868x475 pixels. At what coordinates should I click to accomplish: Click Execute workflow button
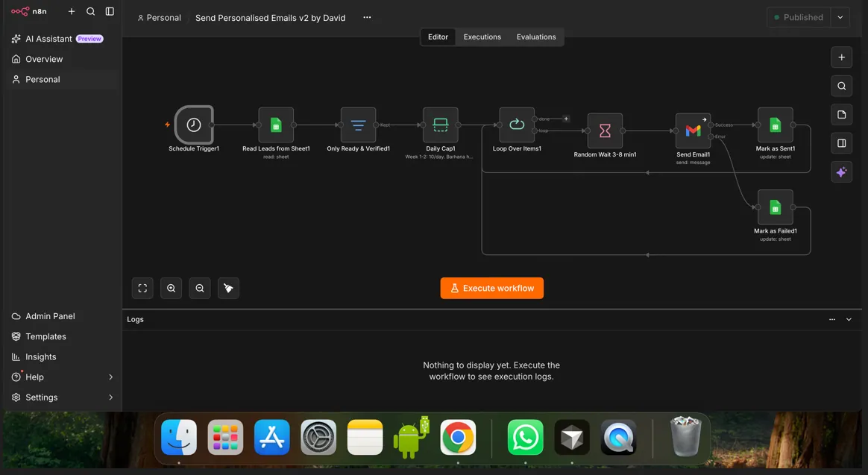[x=491, y=289]
